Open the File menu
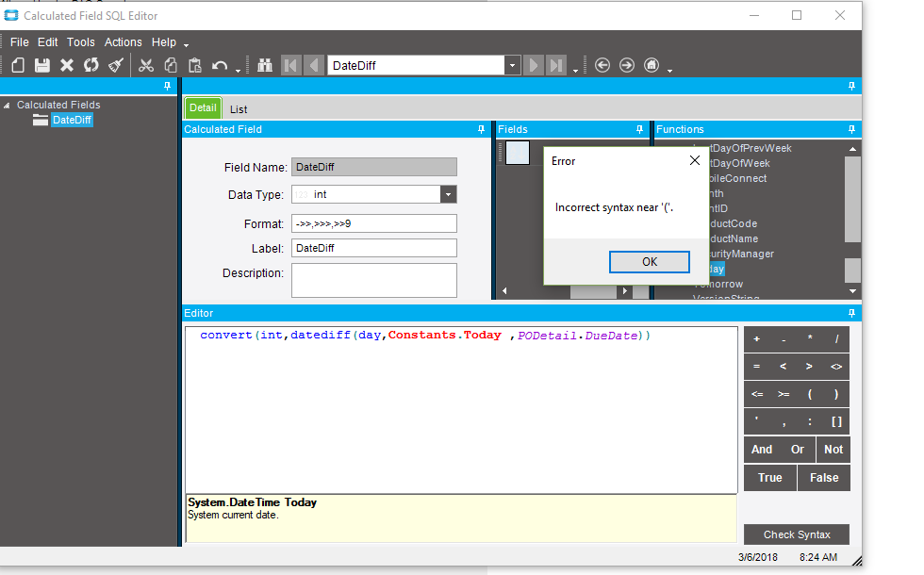This screenshot has height=575, width=924. (19, 42)
